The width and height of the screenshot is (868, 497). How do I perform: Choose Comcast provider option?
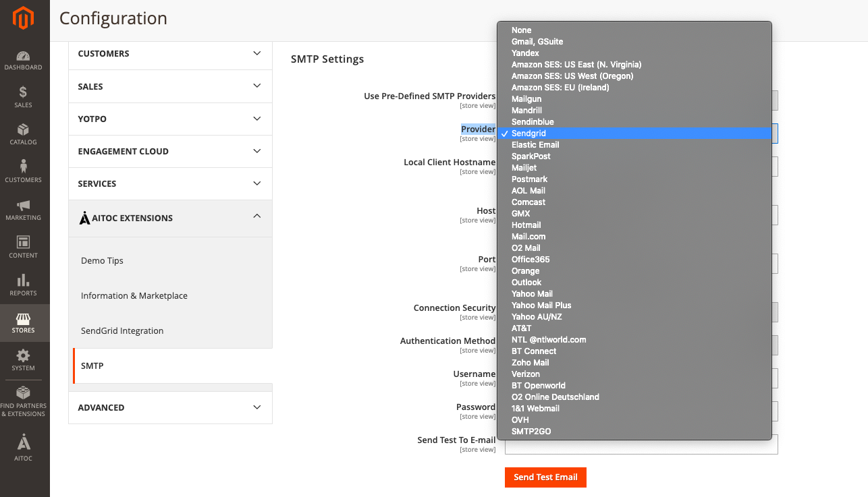pos(634,202)
